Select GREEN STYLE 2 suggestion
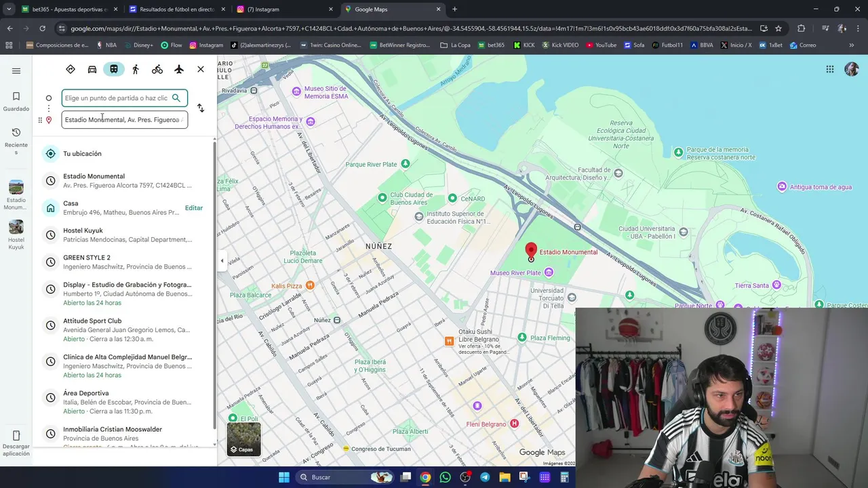 click(x=124, y=262)
